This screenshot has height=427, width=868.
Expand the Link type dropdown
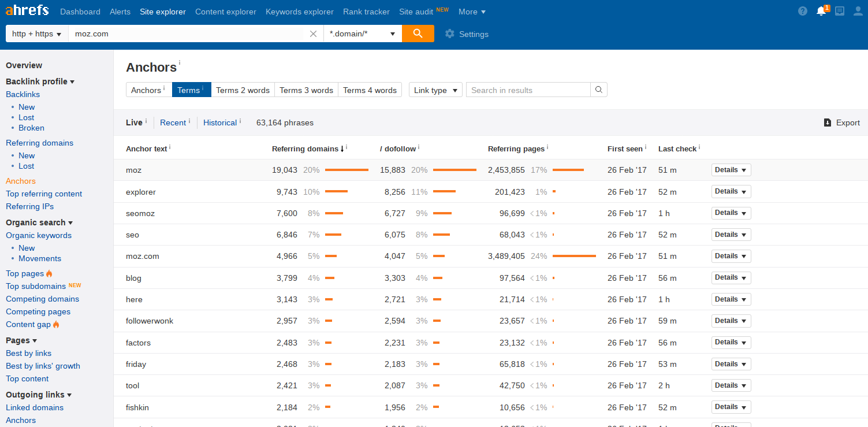435,90
